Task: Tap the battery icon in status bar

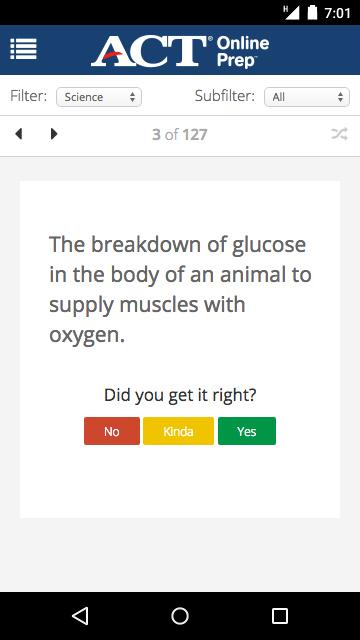Action: pos(312,13)
